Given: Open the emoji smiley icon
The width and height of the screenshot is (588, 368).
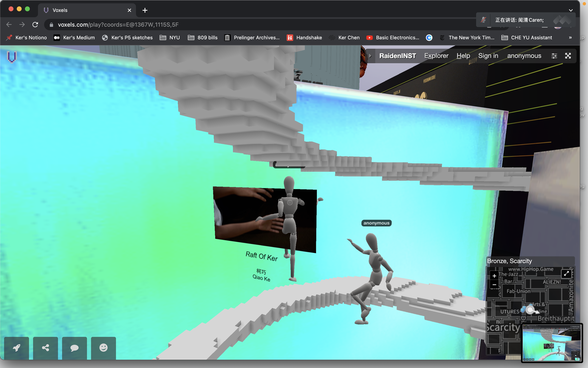Looking at the screenshot, I should (x=103, y=348).
